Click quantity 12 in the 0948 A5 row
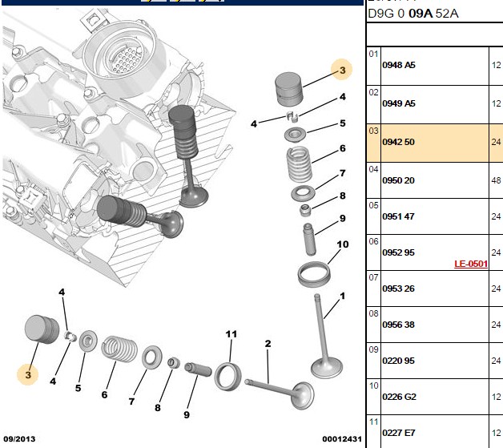503x448 pixels. tap(496, 65)
